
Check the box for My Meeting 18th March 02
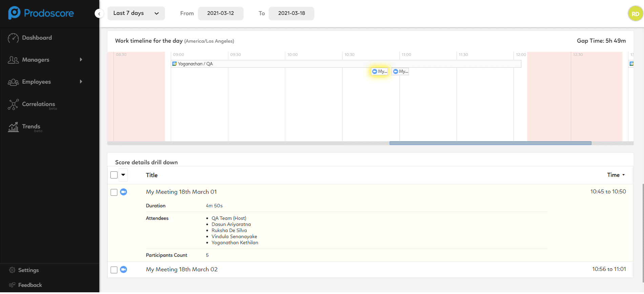tap(114, 270)
